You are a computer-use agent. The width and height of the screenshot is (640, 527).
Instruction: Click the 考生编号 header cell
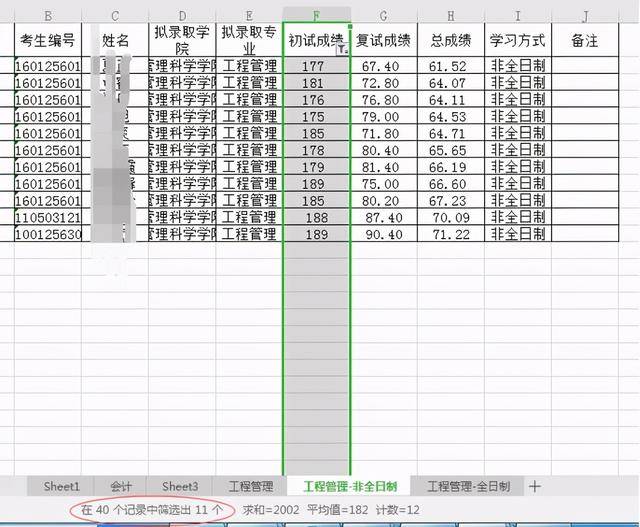click(x=48, y=40)
